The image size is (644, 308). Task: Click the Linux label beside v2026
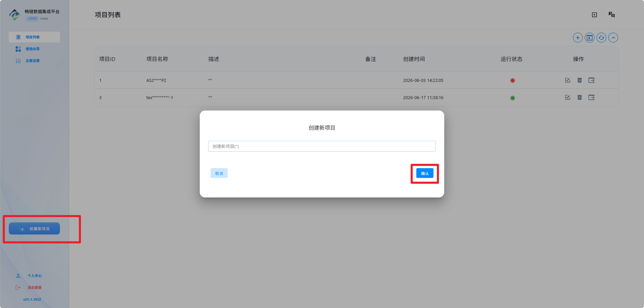pos(44,19)
